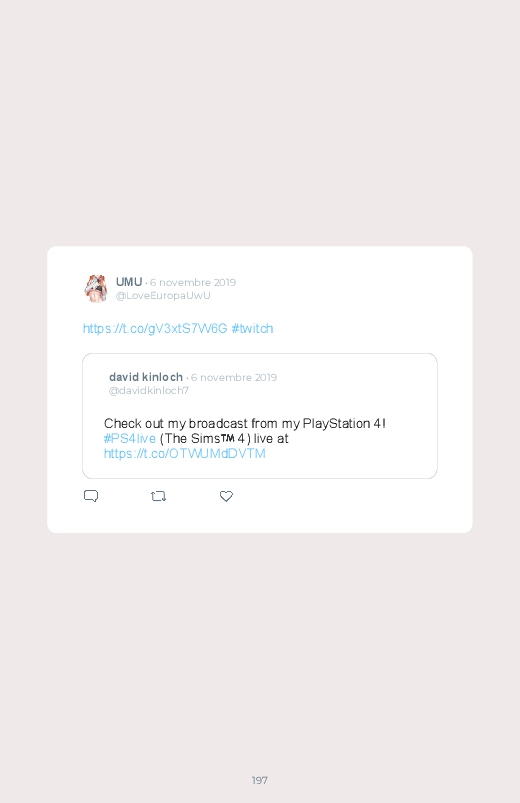This screenshot has width=520, height=803.
Task: Click the quoted tweet's date 6 novembre 2019
Action: tap(234, 377)
